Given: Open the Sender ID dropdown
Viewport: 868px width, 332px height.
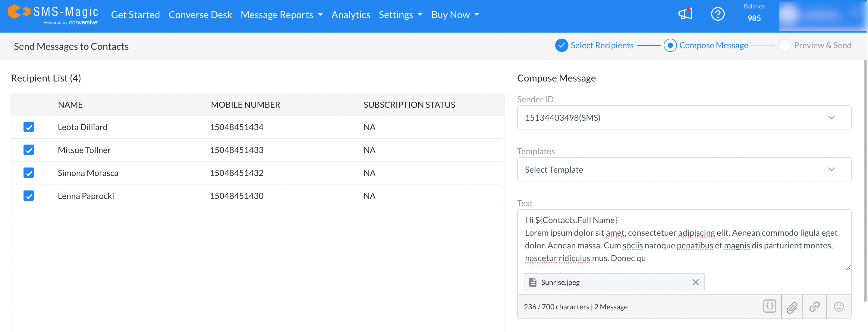Looking at the screenshot, I should coord(684,117).
